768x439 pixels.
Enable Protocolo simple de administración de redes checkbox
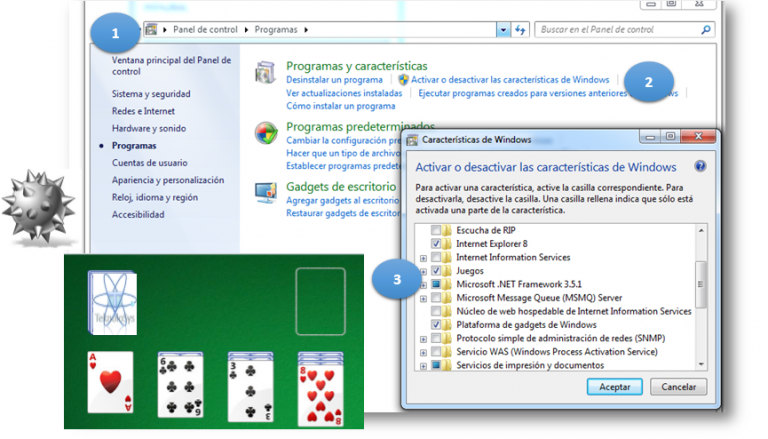click(435, 338)
